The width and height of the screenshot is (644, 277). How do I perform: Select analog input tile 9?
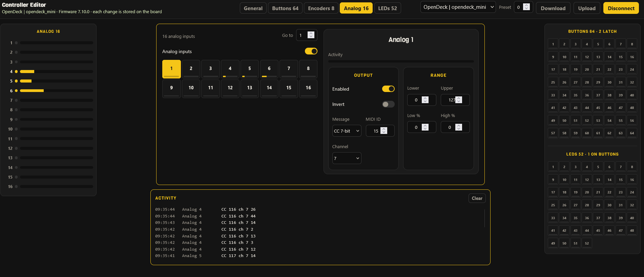pyautogui.click(x=171, y=88)
